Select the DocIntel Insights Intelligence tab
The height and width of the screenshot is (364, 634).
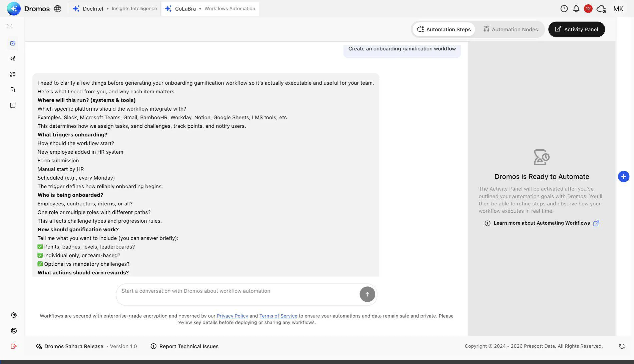pyautogui.click(x=115, y=9)
